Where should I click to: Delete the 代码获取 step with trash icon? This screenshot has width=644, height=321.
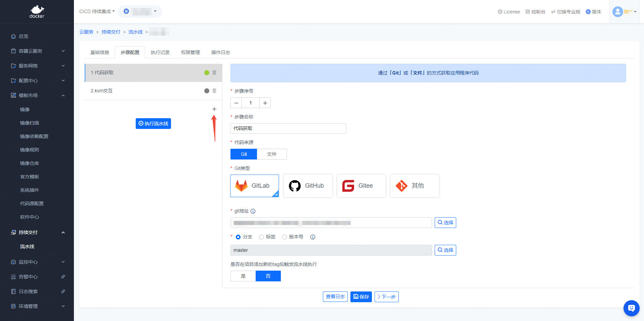coord(214,73)
